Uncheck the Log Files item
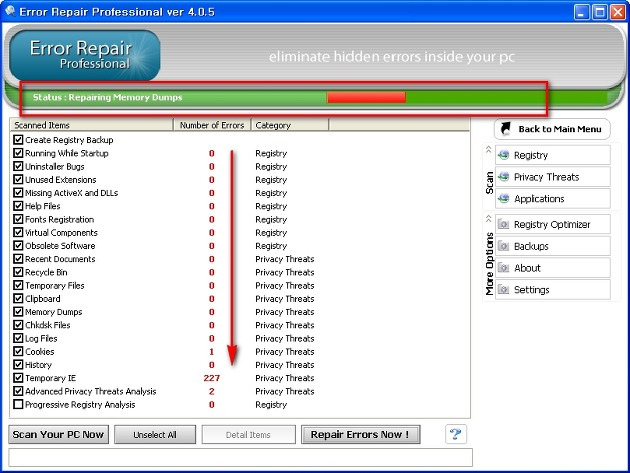This screenshot has height=473, width=630. [x=18, y=338]
